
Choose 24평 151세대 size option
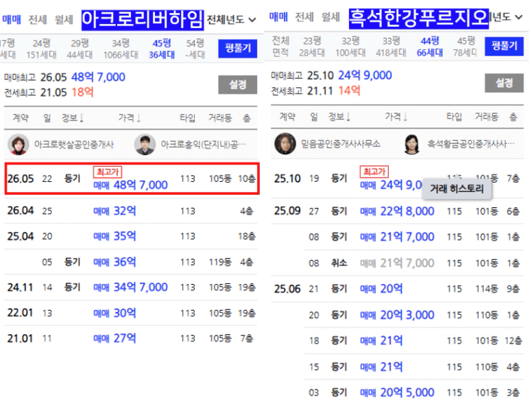click(41, 49)
